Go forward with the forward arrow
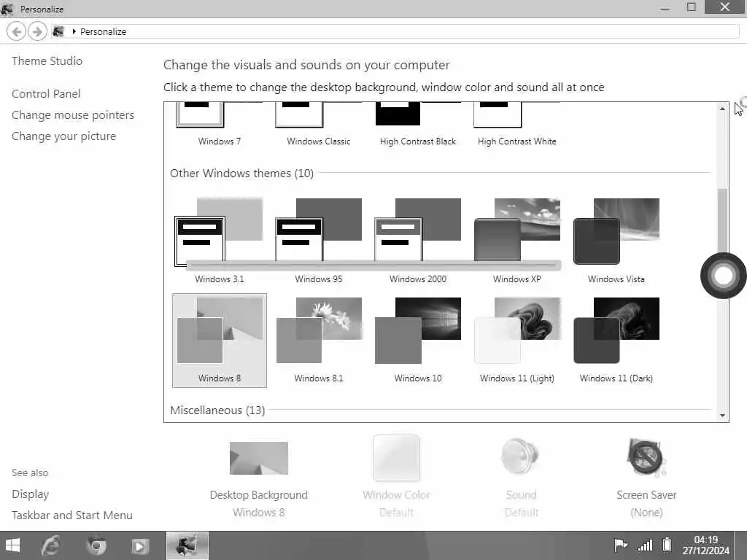The image size is (747, 560). tap(37, 32)
